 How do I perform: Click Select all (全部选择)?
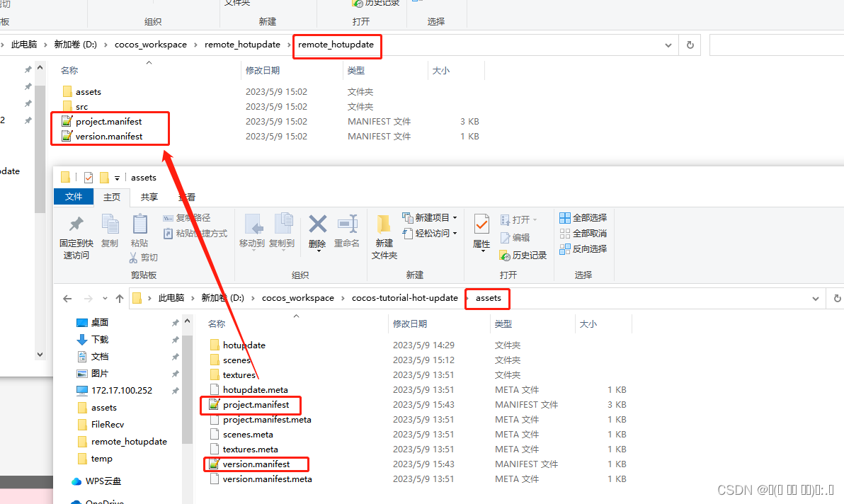pos(583,218)
